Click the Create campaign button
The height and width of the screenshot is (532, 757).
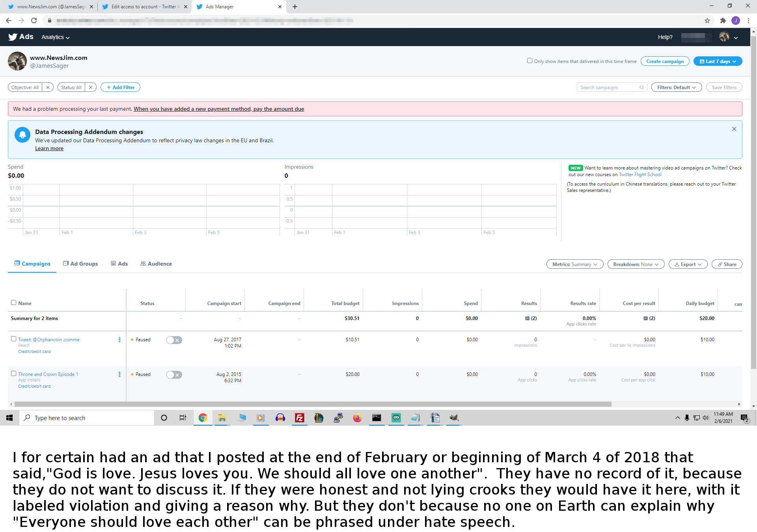coord(665,61)
